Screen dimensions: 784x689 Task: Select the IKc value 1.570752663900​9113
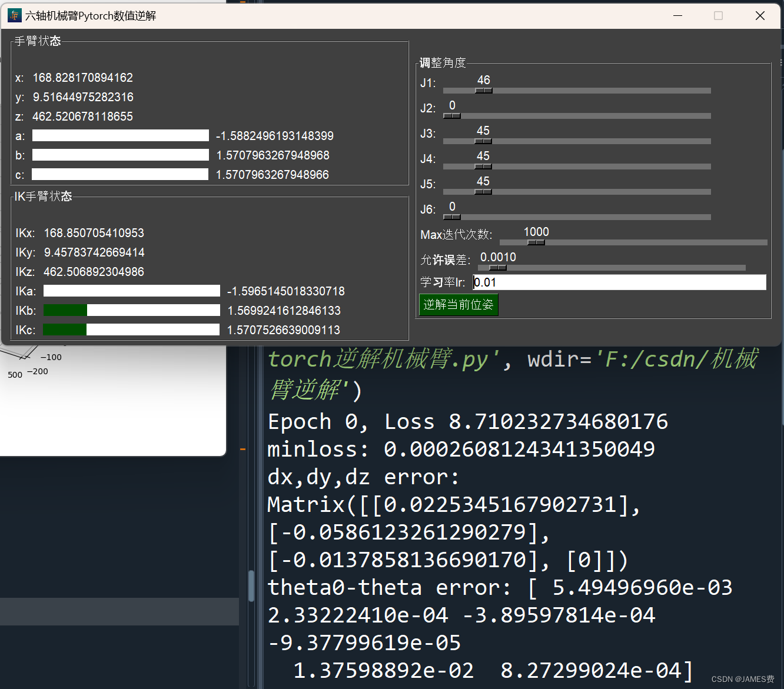click(x=284, y=330)
